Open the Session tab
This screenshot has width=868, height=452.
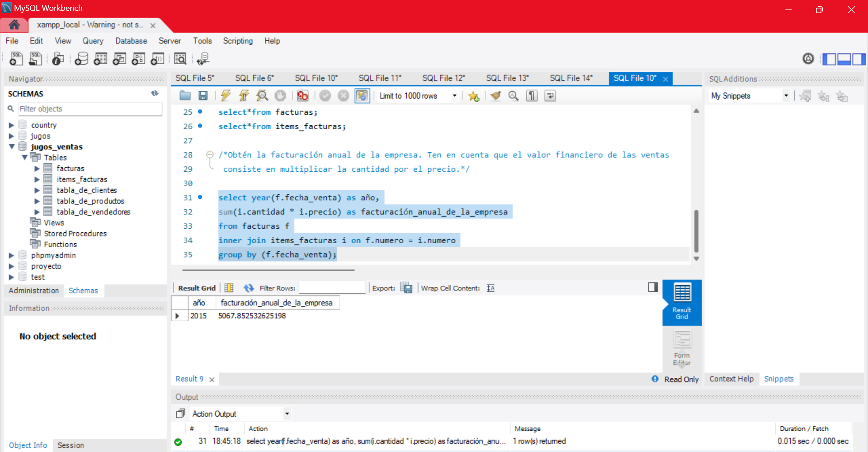pyautogui.click(x=71, y=445)
